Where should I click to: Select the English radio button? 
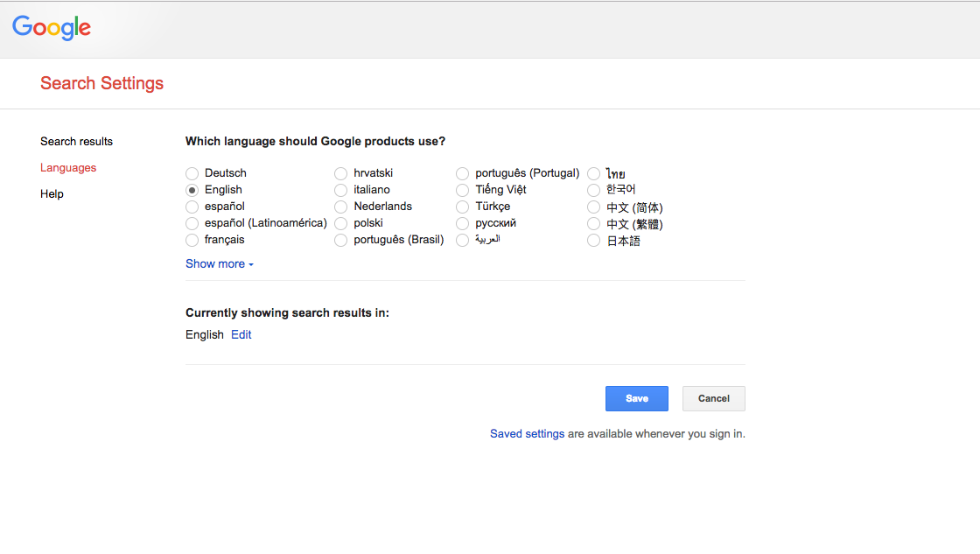[192, 190]
